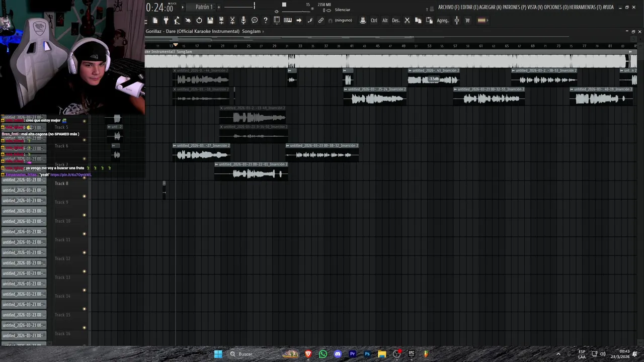Click the plug icon next to new file
Viewport: 644px width, 362px height.
[x=166, y=20]
